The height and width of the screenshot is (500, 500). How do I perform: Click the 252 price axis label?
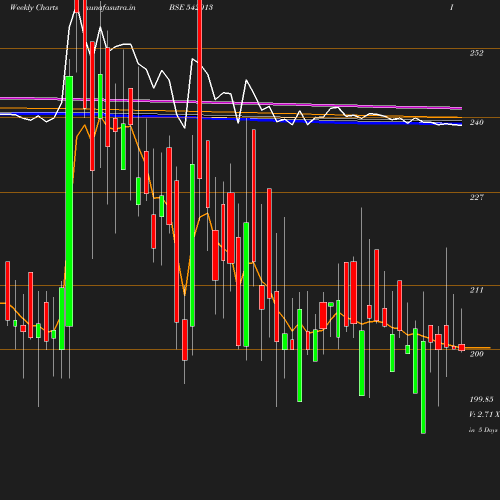476,53
